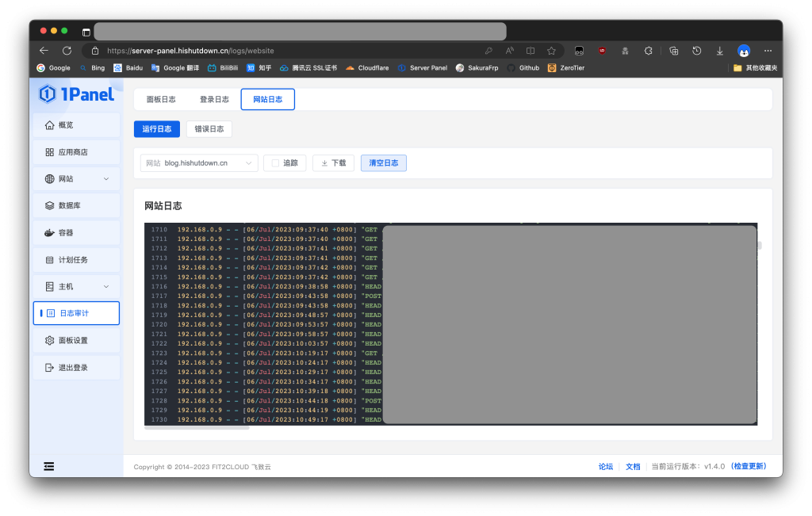Click the 检查更新 check update link
The image size is (812, 516).
(749, 466)
